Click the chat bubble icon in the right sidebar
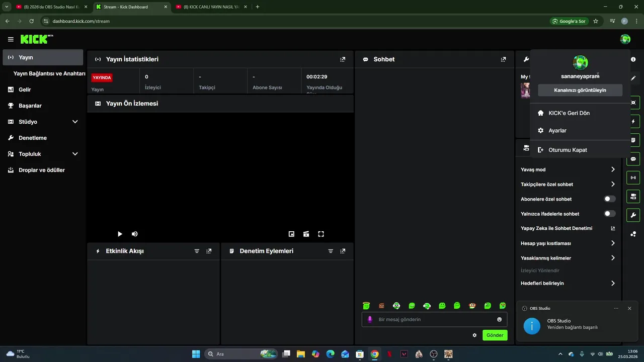Image resolution: width=644 pixels, height=362 pixels. click(x=633, y=159)
